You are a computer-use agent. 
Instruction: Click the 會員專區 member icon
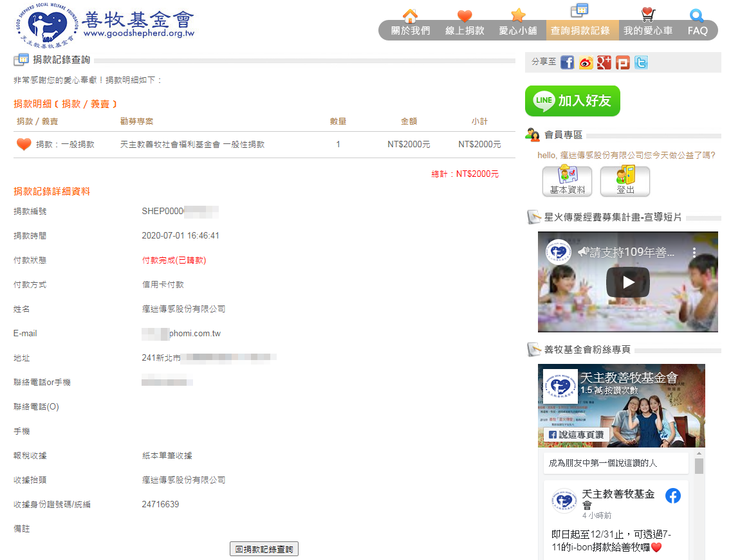pos(532,135)
